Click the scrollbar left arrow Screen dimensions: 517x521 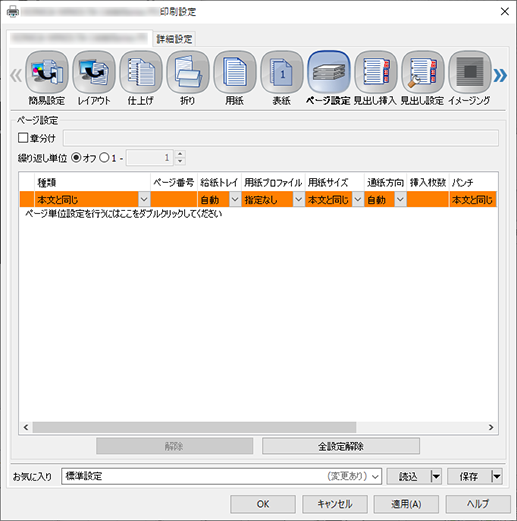tap(26, 427)
